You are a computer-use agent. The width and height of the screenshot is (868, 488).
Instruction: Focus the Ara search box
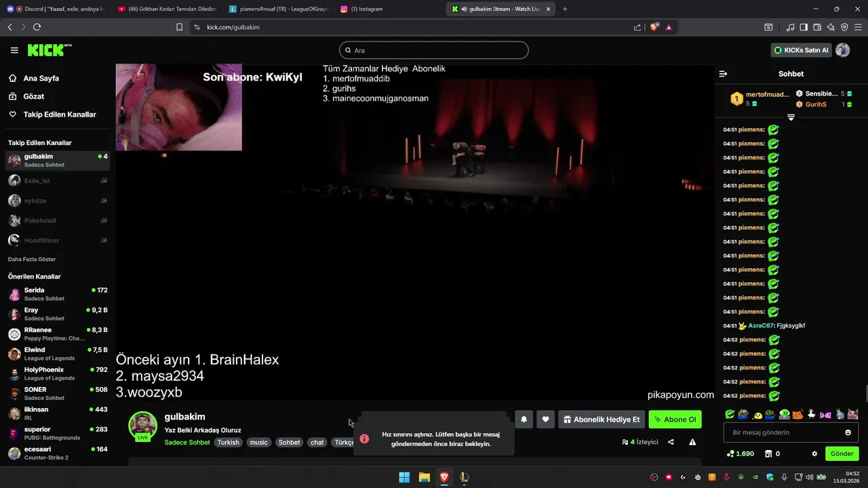(434, 50)
